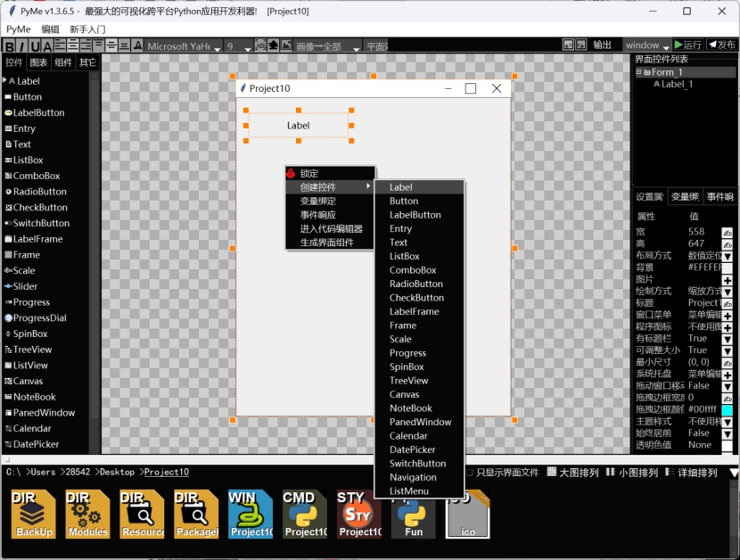Collapse the Form_1 tree node

pyautogui.click(x=638, y=71)
